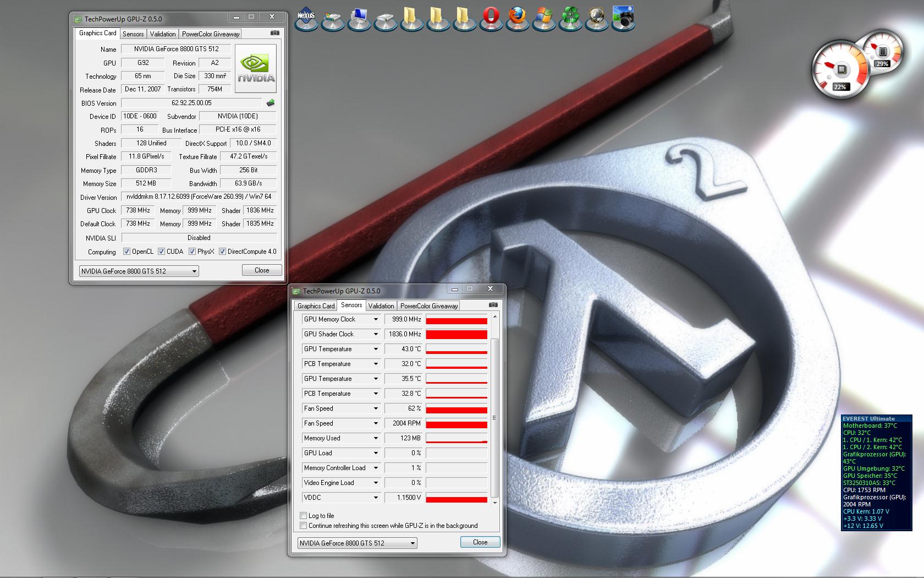The height and width of the screenshot is (578, 924).
Task: Click the Name field showing GeForce 8800 GTS 512
Action: pos(177,49)
